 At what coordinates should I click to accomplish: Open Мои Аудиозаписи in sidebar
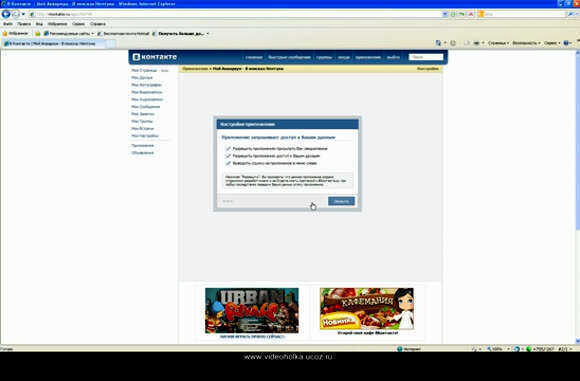tap(147, 100)
